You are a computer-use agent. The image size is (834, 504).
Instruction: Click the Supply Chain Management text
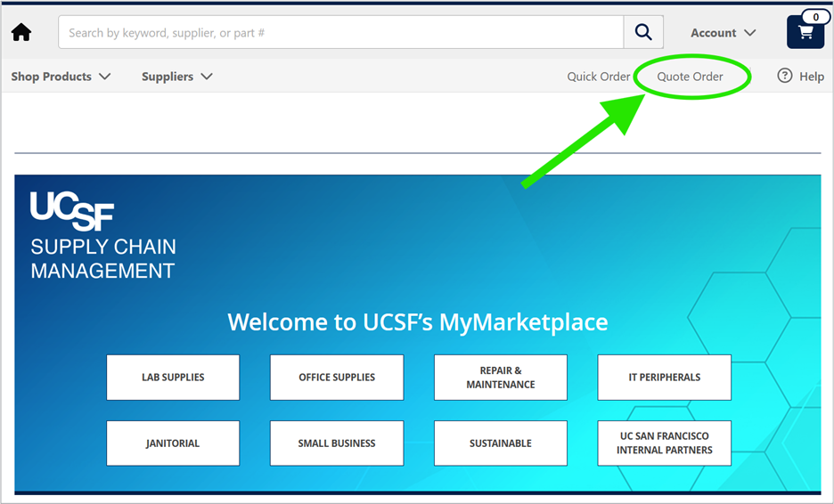(103, 258)
